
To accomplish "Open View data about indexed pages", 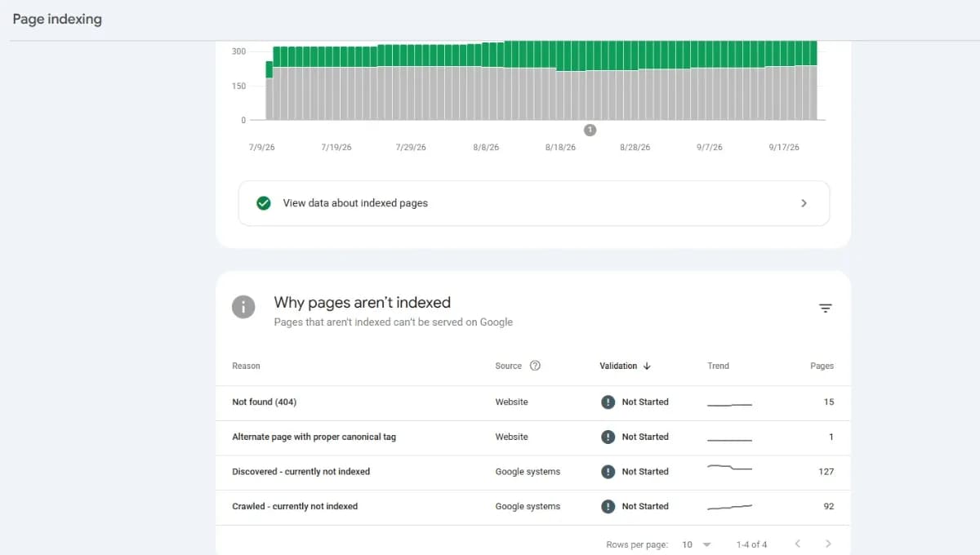I will 534,203.
